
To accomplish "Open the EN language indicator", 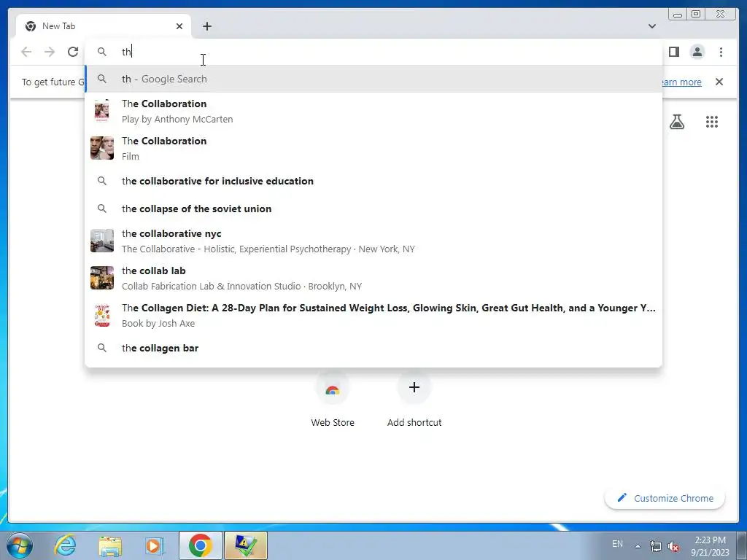I will [x=617, y=544].
